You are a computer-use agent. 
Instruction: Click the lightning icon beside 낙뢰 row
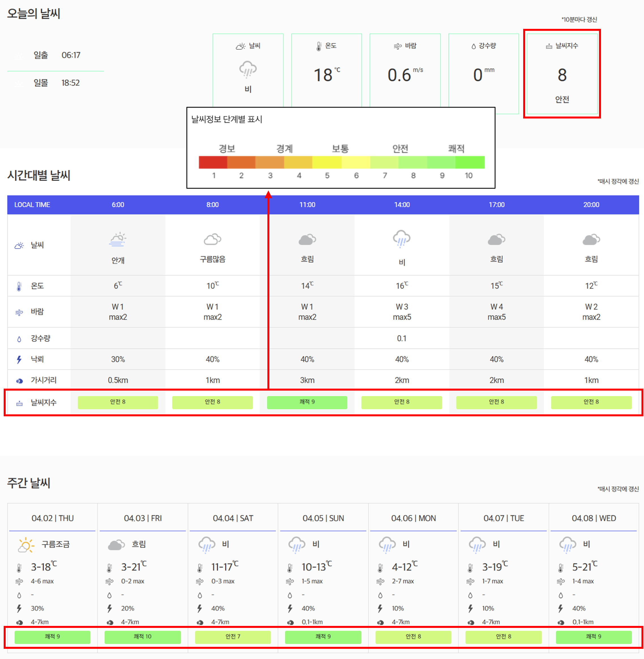pos(19,359)
